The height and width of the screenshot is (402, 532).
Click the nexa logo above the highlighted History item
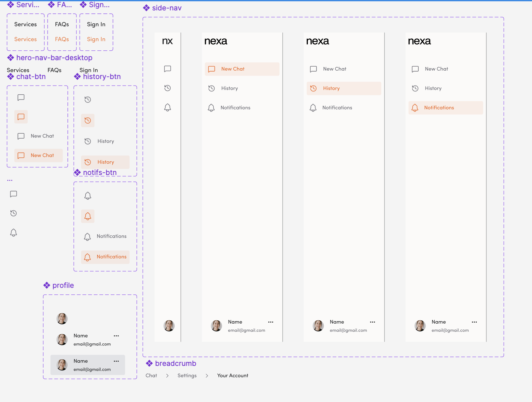(x=317, y=41)
